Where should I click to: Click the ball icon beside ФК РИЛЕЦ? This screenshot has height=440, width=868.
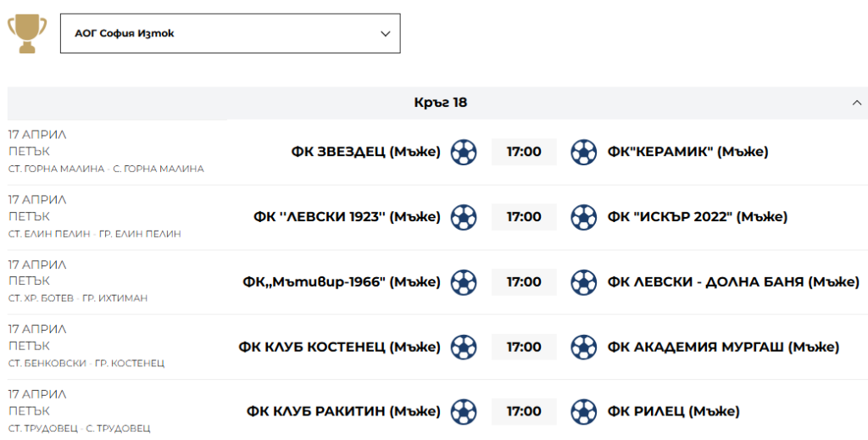coord(583,411)
